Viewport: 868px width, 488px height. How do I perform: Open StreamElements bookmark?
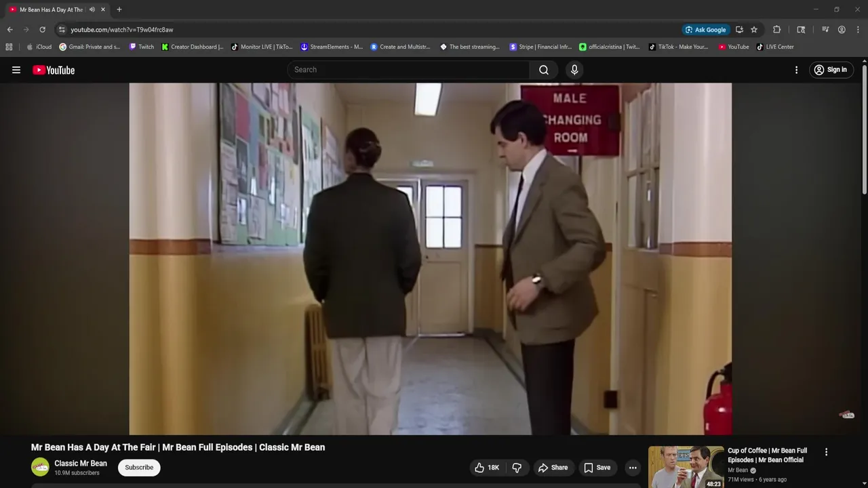point(332,47)
